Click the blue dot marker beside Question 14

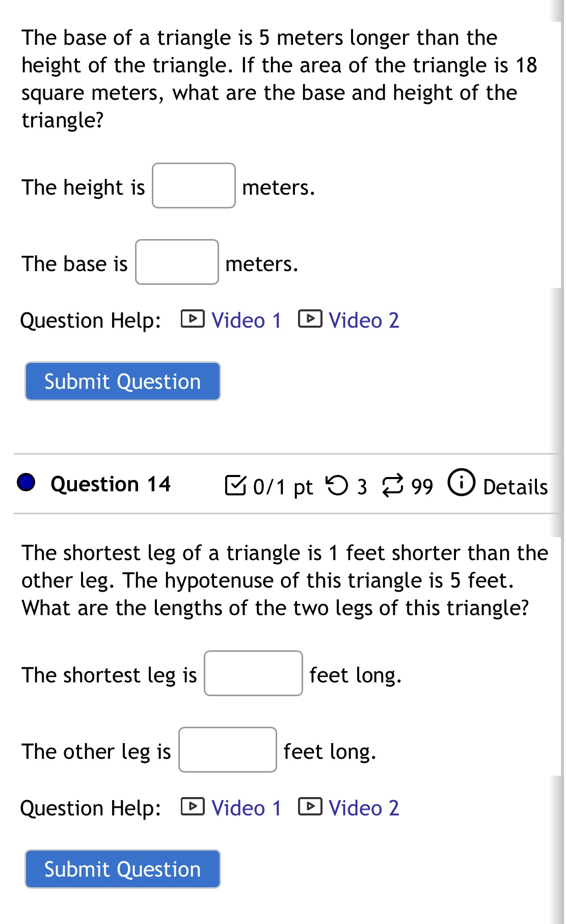26,483
